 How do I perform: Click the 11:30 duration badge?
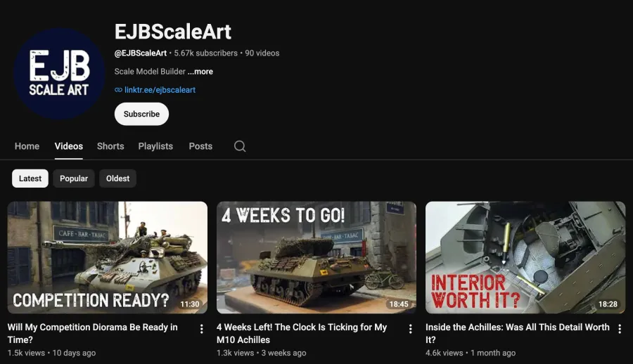click(x=190, y=304)
